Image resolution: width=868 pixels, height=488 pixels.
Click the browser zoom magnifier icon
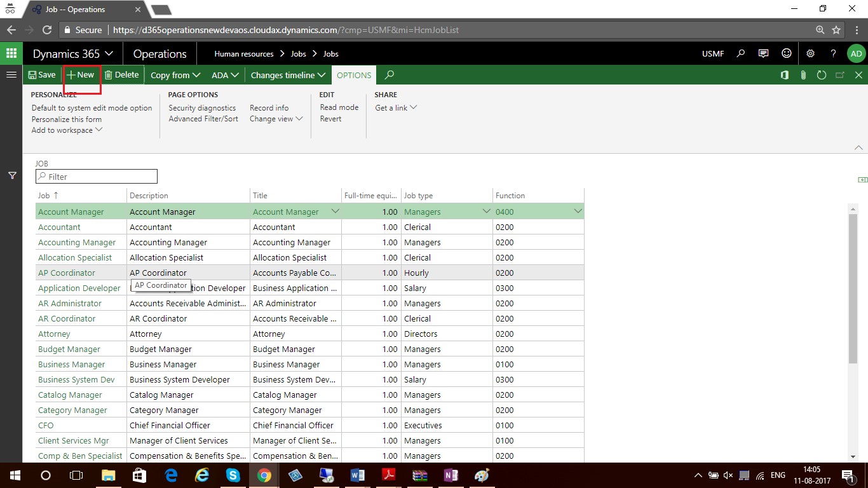tap(820, 30)
